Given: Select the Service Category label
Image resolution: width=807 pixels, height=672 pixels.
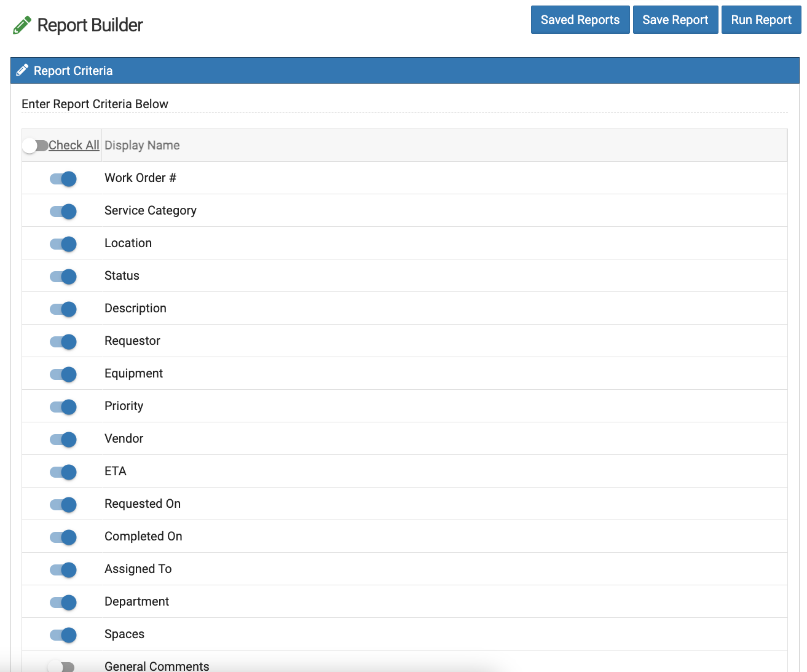Looking at the screenshot, I should point(151,210).
